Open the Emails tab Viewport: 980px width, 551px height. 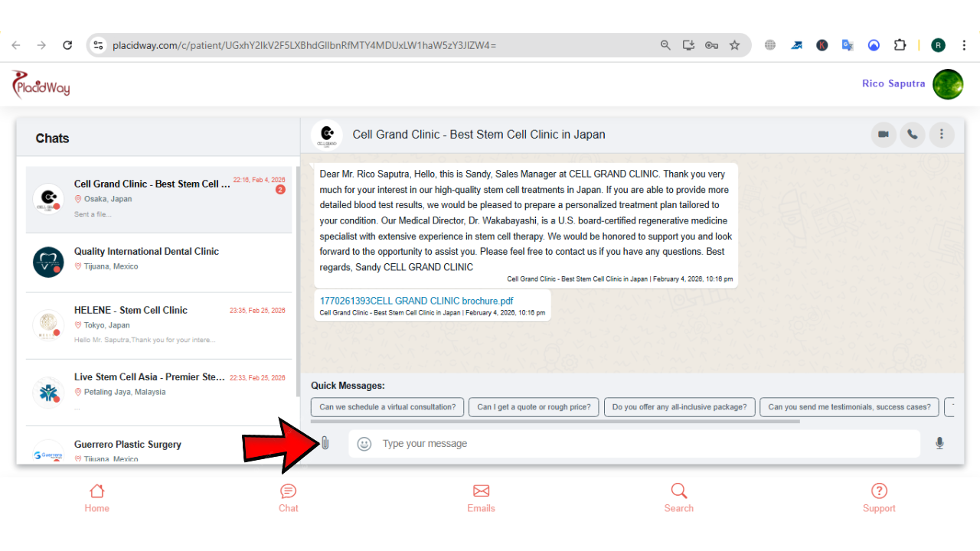click(x=481, y=497)
